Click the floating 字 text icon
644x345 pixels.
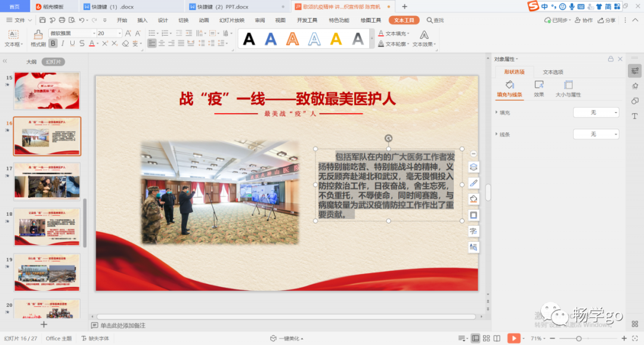click(x=473, y=231)
